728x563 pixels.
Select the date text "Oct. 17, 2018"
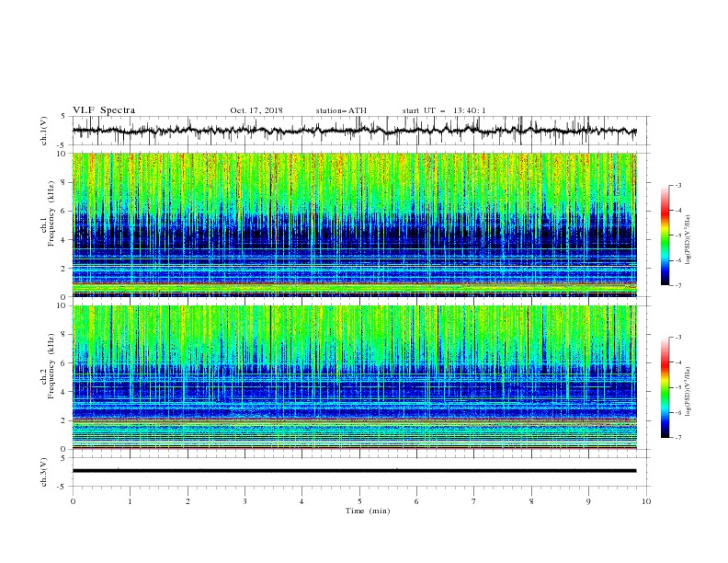(x=256, y=110)
